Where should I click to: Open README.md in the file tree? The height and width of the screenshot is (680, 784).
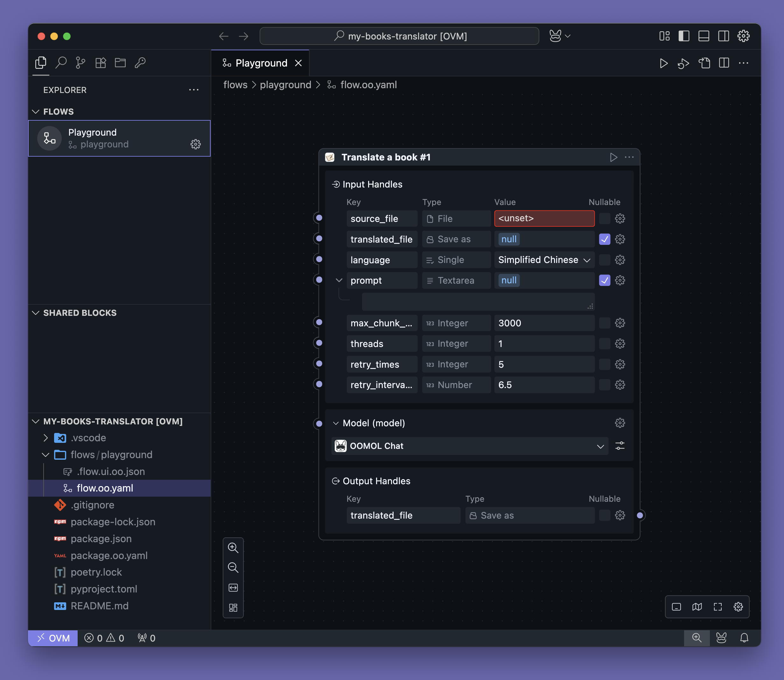(99, 606)
